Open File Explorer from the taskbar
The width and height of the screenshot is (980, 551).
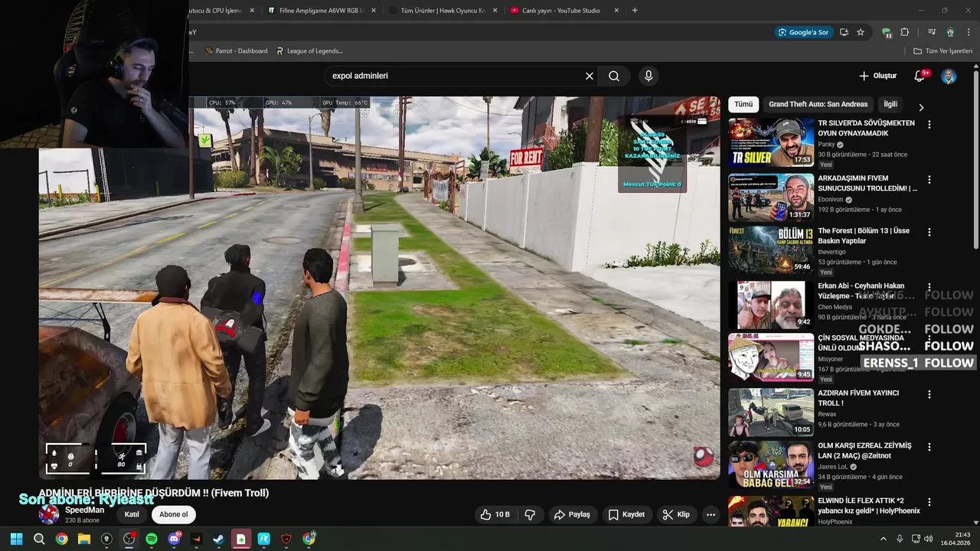tap(84, 539)
